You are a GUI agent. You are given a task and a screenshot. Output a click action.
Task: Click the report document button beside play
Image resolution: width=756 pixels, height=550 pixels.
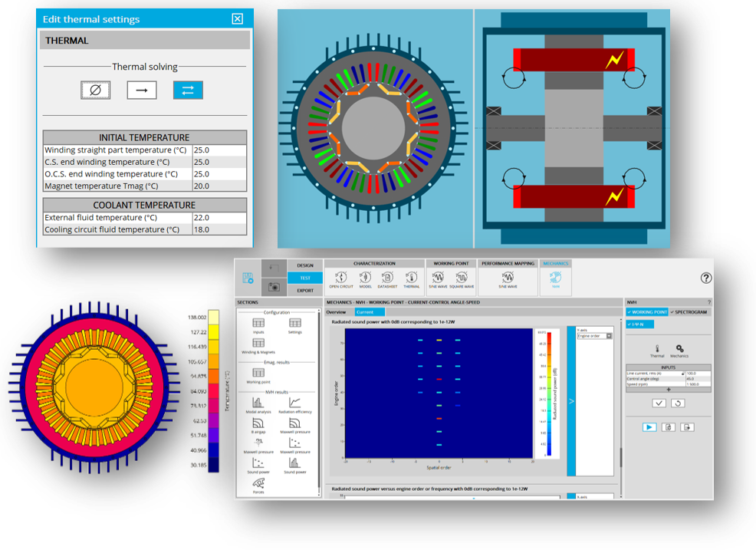click(669, 427)
